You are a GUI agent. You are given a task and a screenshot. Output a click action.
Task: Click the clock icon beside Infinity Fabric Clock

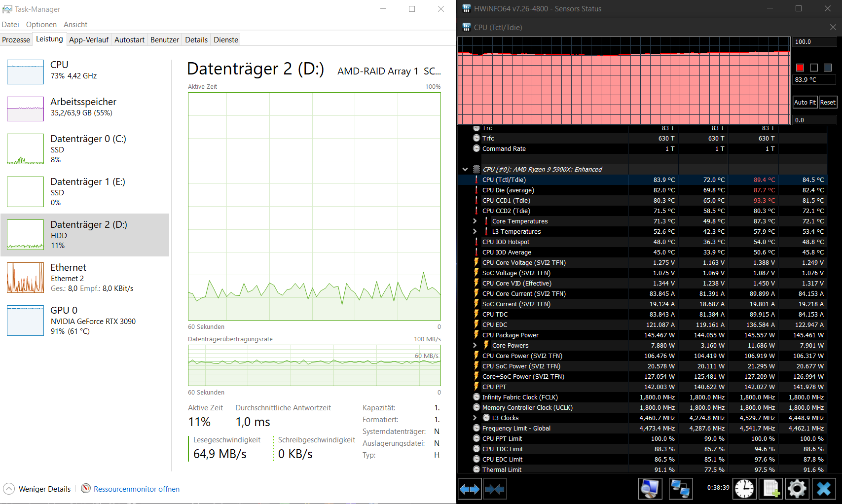coord(476,396)
